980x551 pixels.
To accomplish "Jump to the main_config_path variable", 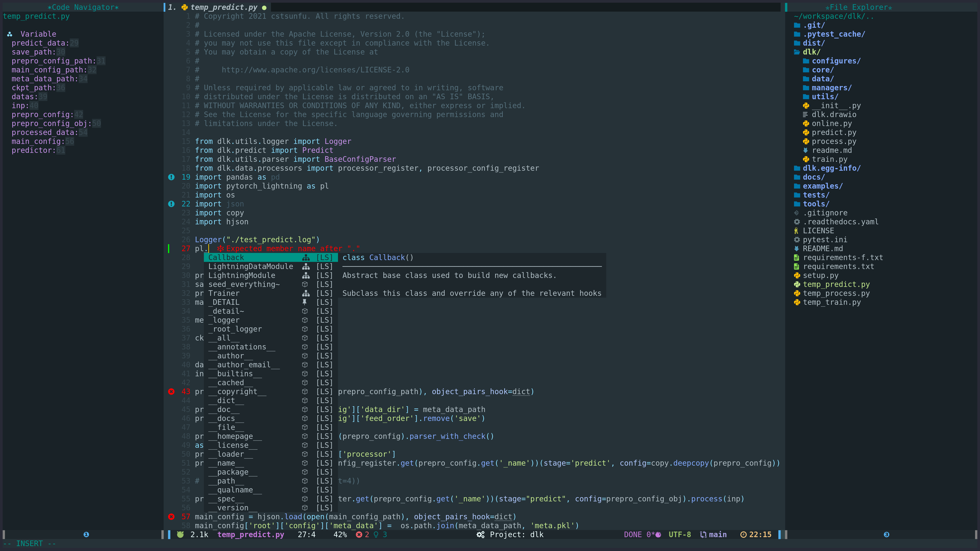I will tap(49, 69).
